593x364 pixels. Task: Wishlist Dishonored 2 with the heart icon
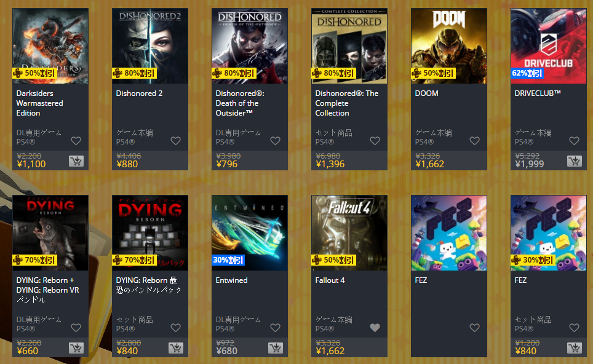point(175,141)
